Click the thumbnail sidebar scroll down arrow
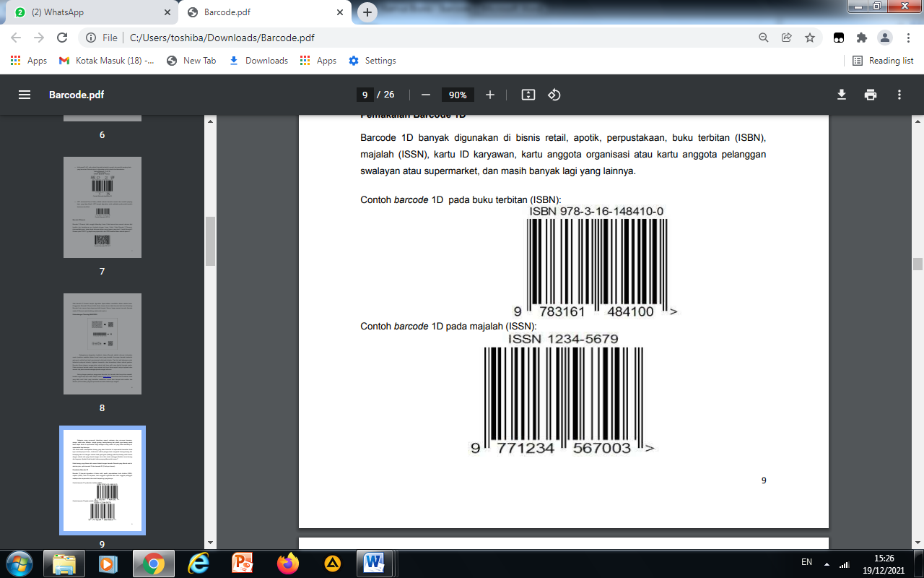This screenshot has width=924, height=578. click(x=211, y=543)
